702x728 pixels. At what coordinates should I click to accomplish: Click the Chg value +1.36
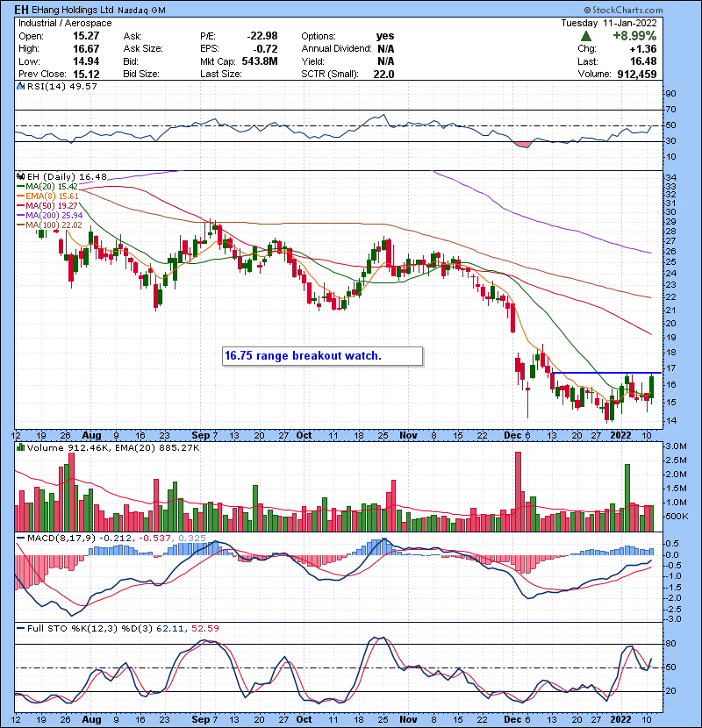click(643, 49)
